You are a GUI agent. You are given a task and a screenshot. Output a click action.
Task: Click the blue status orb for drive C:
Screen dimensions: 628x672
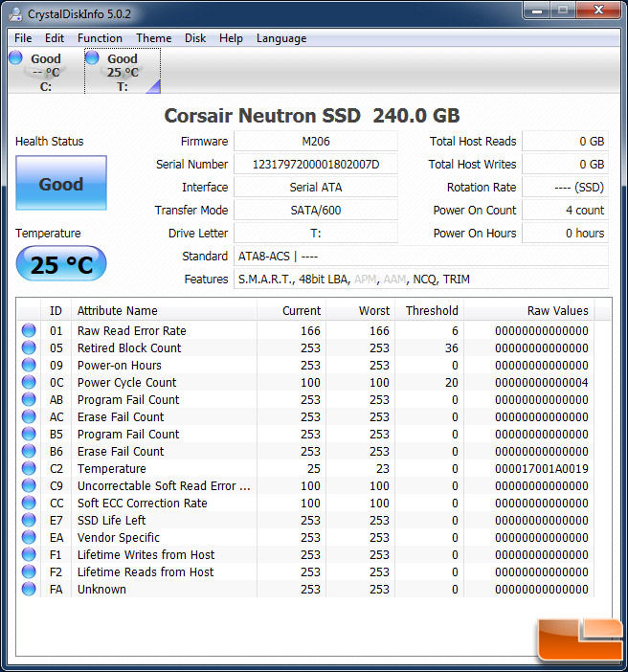click(16, 57)
